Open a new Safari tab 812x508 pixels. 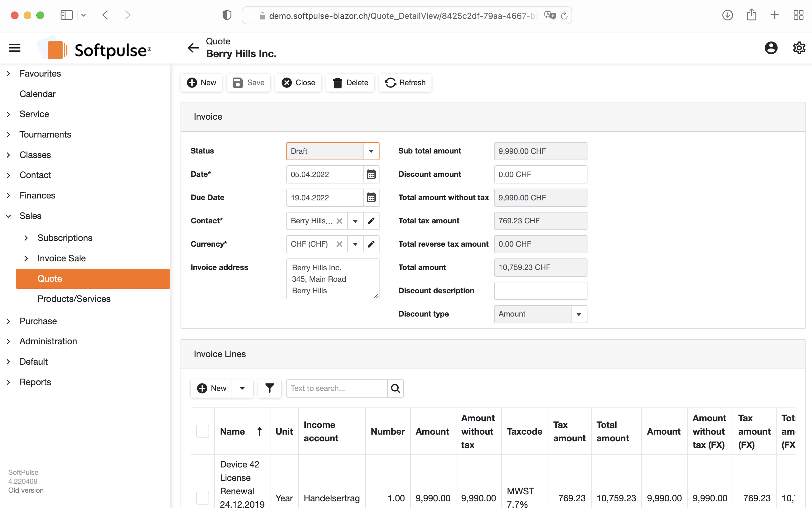pyautogui.click(x=775, y=15)
